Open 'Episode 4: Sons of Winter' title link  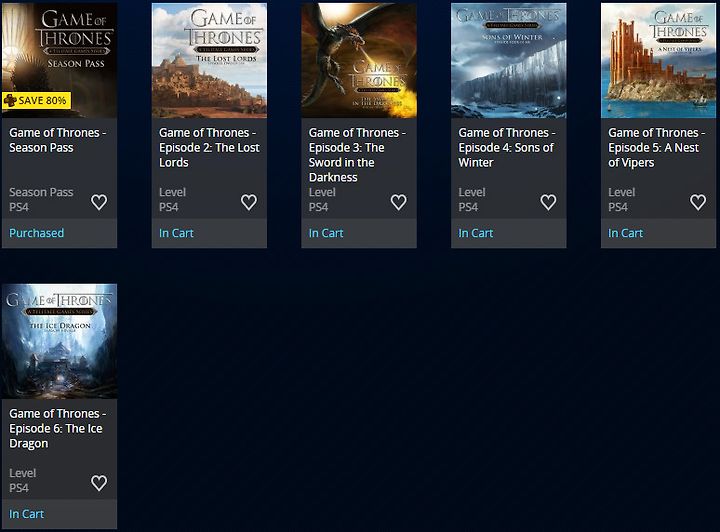coord(506,147)
